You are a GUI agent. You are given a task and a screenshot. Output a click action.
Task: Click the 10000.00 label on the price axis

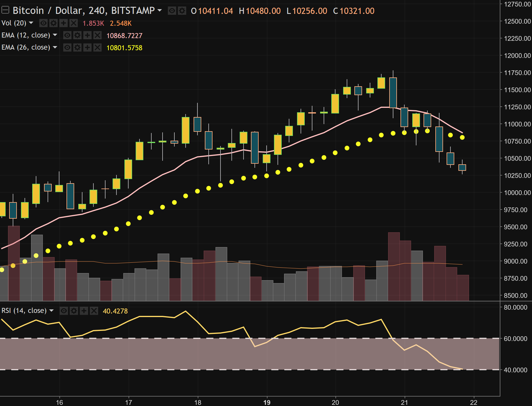pyautogui.click(x=517, y=193)
